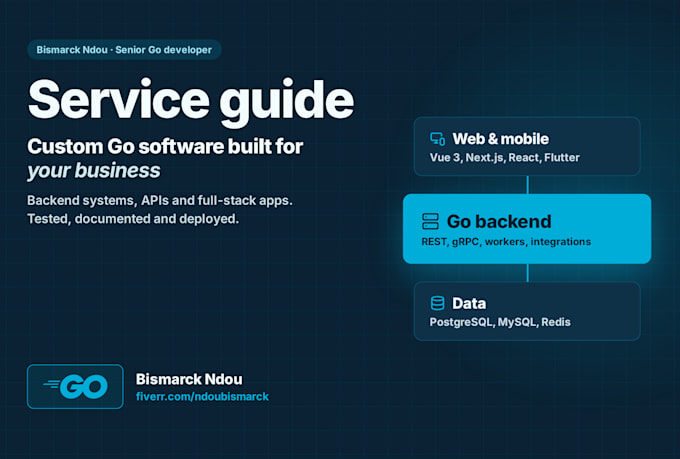Click the Web & mobile devices icon
This screenshot has width=680, height=459.
pos(437,139)
